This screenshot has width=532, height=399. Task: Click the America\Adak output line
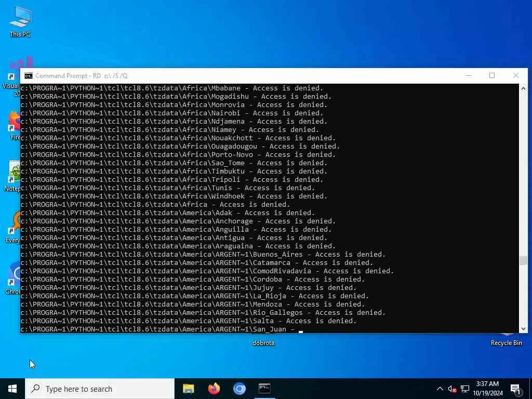(x=168, y=212)
